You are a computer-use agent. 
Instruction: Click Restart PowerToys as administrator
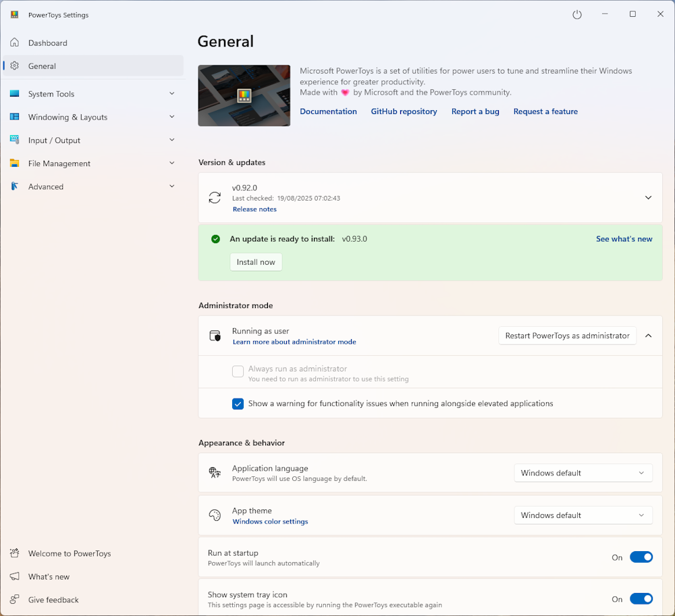tap(568, 336)
